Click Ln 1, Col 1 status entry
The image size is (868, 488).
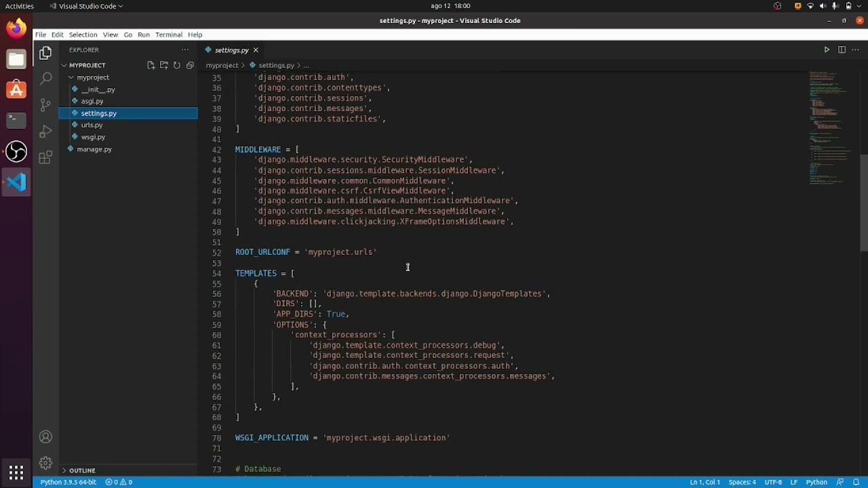tap(705, 482)
